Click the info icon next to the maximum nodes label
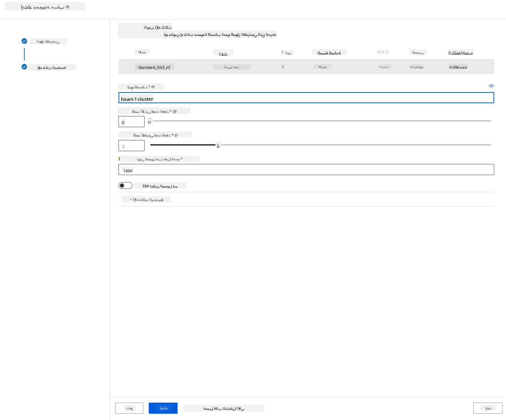506x420 pixels. 176,135
